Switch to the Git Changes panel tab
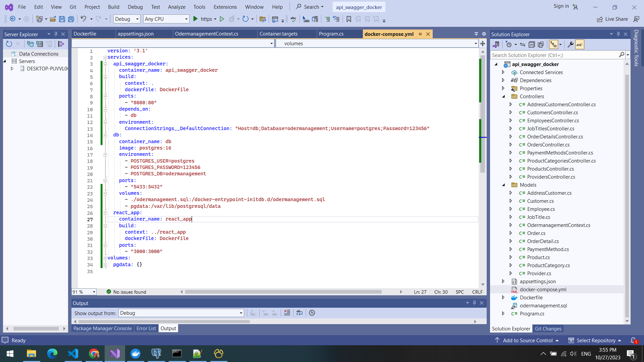Image resolution: width=644 pixels, height=362 pixels. [x=548, y=329]
